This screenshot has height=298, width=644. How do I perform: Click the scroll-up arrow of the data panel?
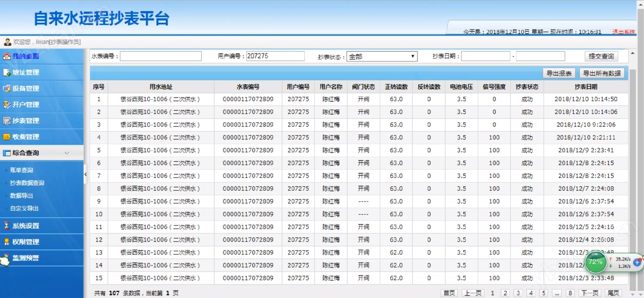pos(633,53)
